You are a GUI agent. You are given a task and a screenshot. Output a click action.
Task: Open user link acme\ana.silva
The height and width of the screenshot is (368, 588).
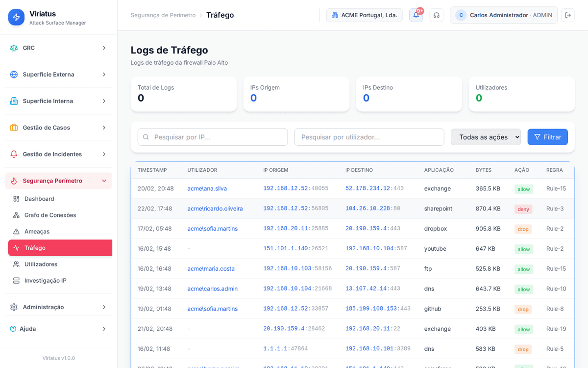click(207, 188)
